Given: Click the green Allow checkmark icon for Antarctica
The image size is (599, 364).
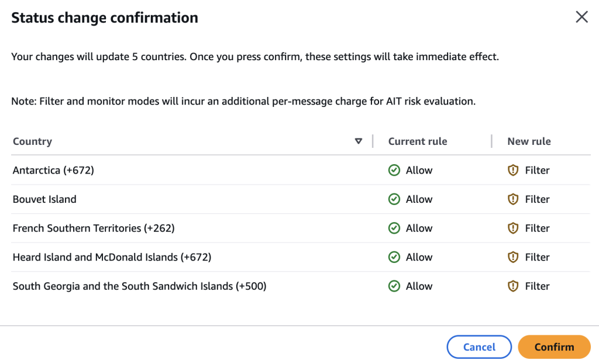Looking at the screenshot, I should click(394, 171).
